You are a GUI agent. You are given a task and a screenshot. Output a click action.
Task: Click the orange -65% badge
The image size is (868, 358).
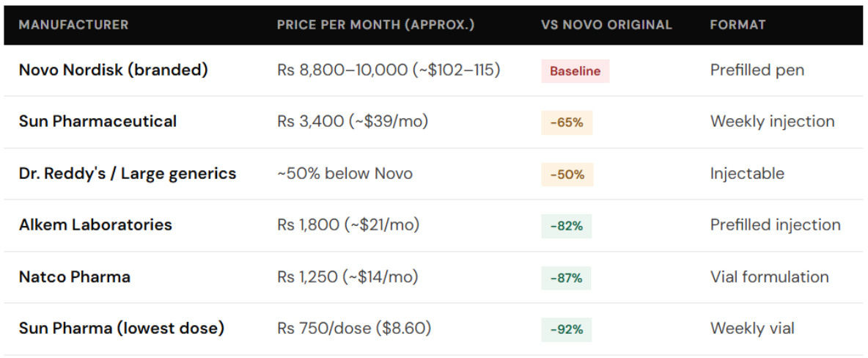point(567,123)
